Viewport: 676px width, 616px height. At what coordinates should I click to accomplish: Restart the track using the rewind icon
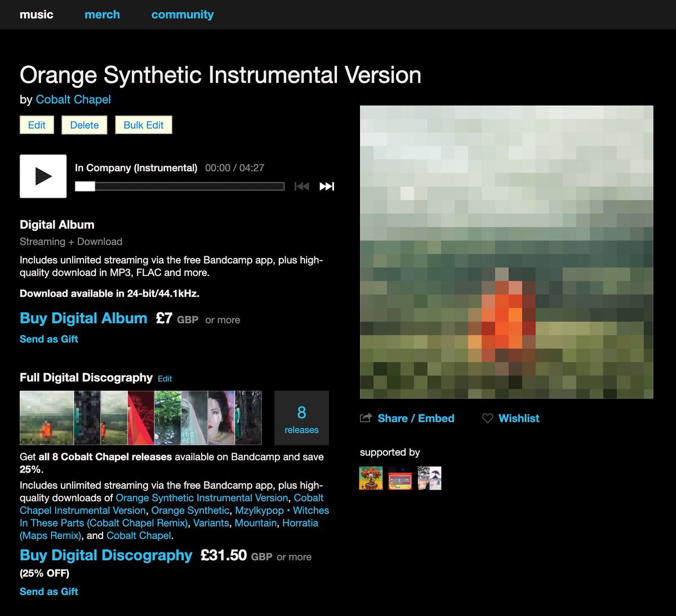[x=302, y=186]
